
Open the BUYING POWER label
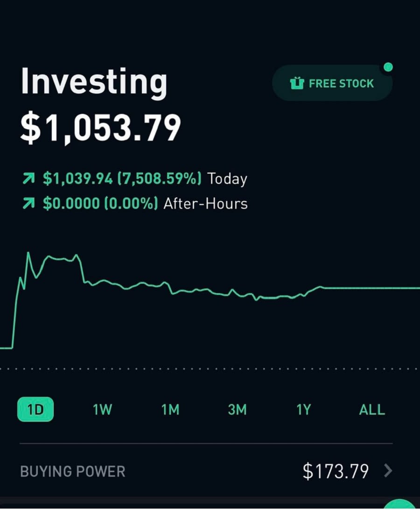pos(73,471)
